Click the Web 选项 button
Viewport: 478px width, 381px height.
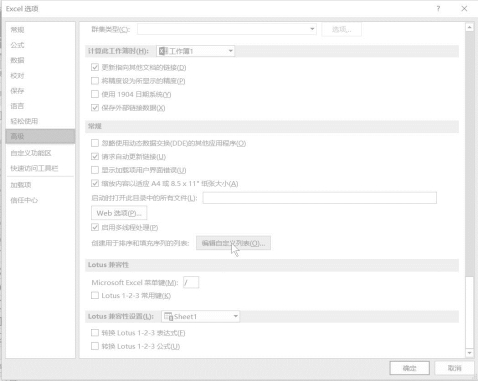pyautogui.click(x=119, y=213)
